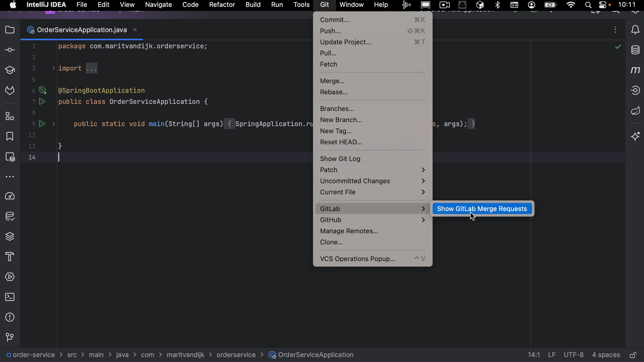Open the AI Assistant panel

(x=636, y=136)
